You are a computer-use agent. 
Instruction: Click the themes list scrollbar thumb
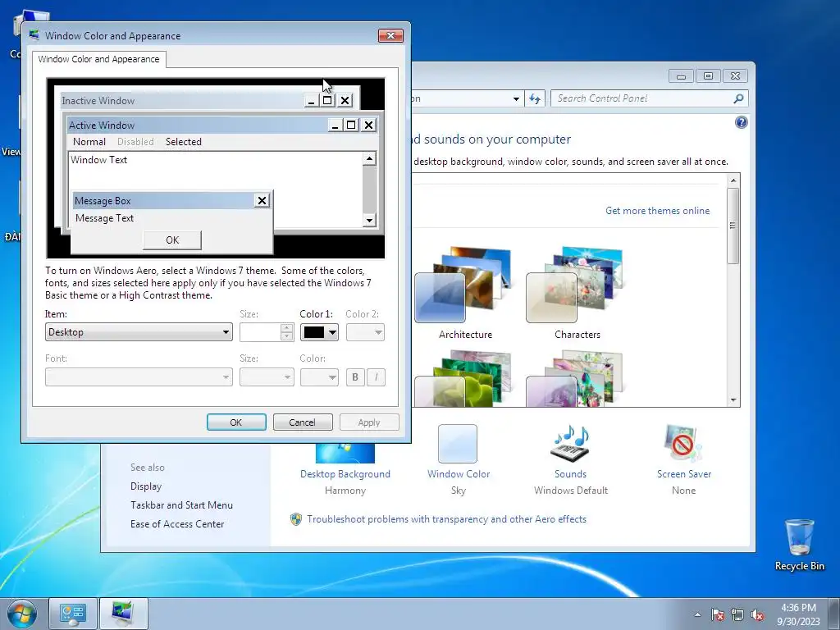pyautogui.click(x=733, y=226)
